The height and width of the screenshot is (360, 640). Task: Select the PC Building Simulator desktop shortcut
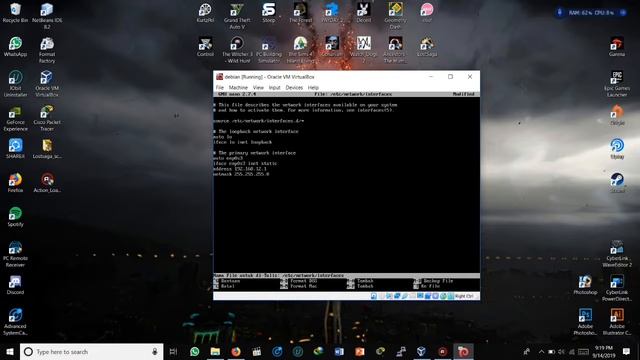(x=269, y=50)
